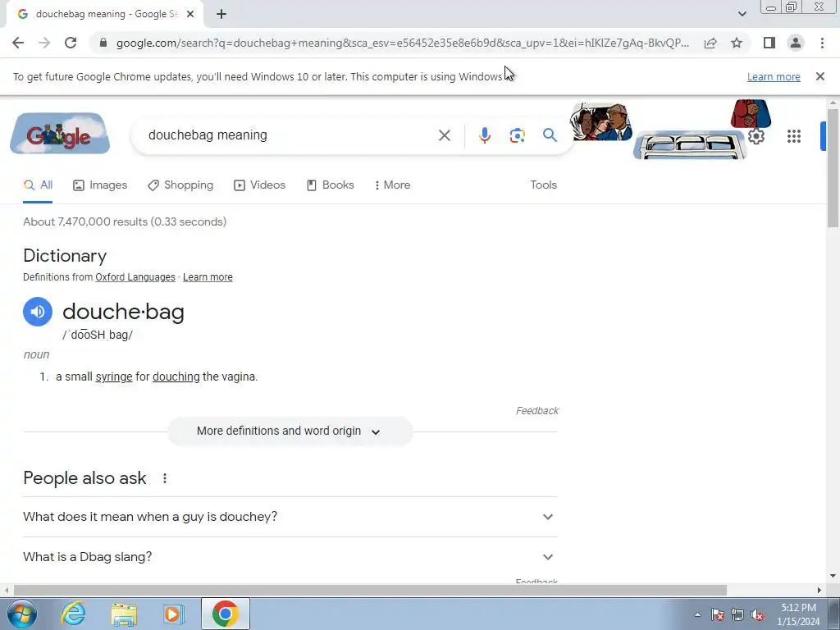Click the horizontal scrollbar thumb
840x630 pixels.
pos(370,590)
